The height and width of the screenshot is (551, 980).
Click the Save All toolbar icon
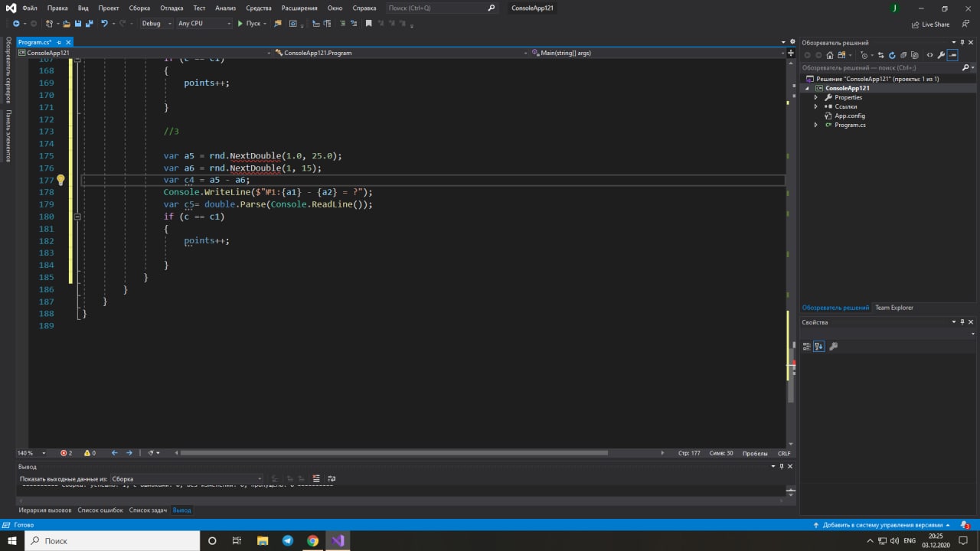point(90,24)
